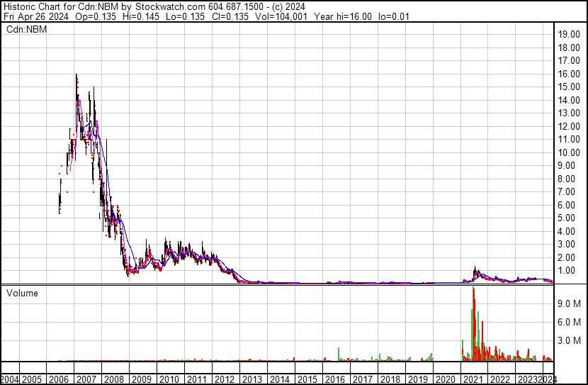Screen dimensions: 588x385
Task: Click the 2021 year label on time axis
Action: (x=473, y=379)
